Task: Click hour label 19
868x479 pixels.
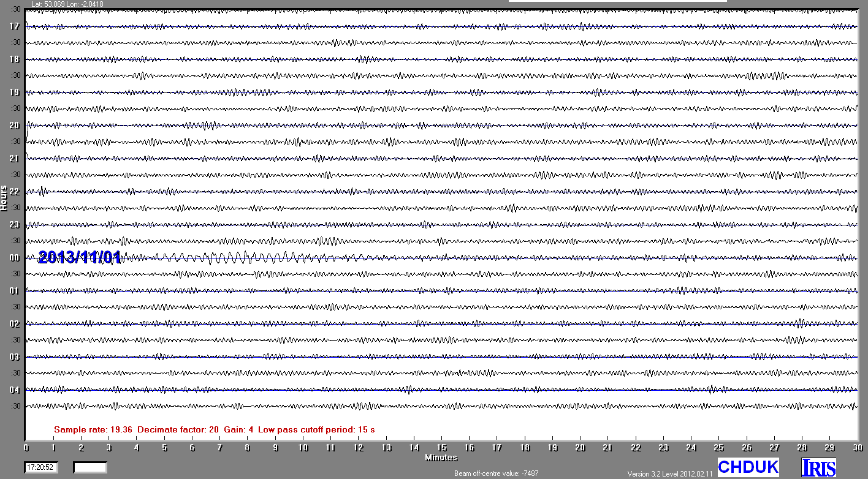Action: click(x=14, y=92)
